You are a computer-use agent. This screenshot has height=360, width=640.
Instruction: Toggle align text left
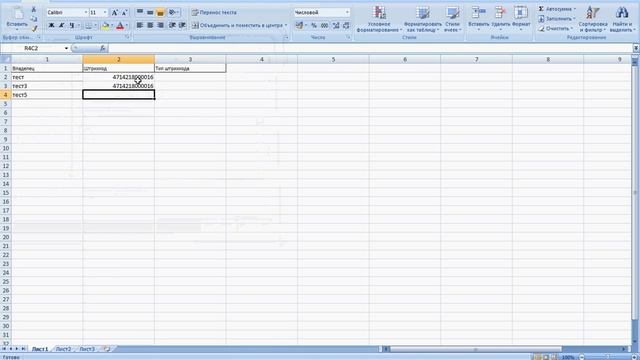(140, 25)
